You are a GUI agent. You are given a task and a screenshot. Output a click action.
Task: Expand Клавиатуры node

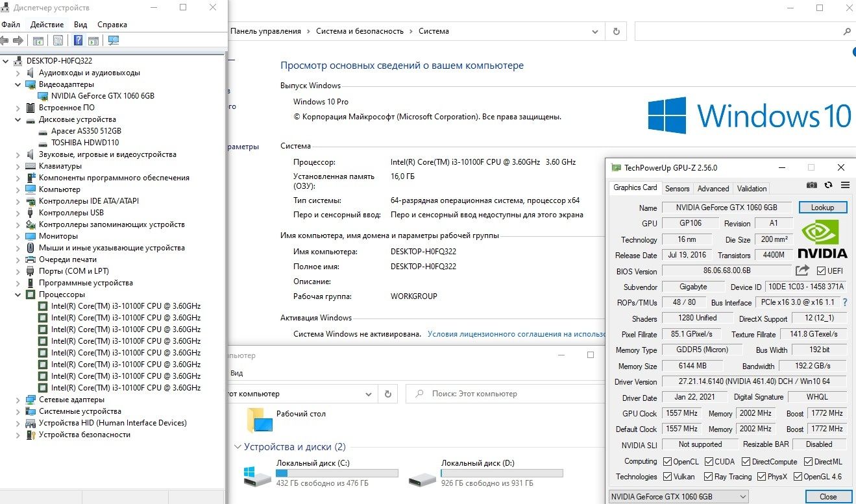tap(18, 166)
